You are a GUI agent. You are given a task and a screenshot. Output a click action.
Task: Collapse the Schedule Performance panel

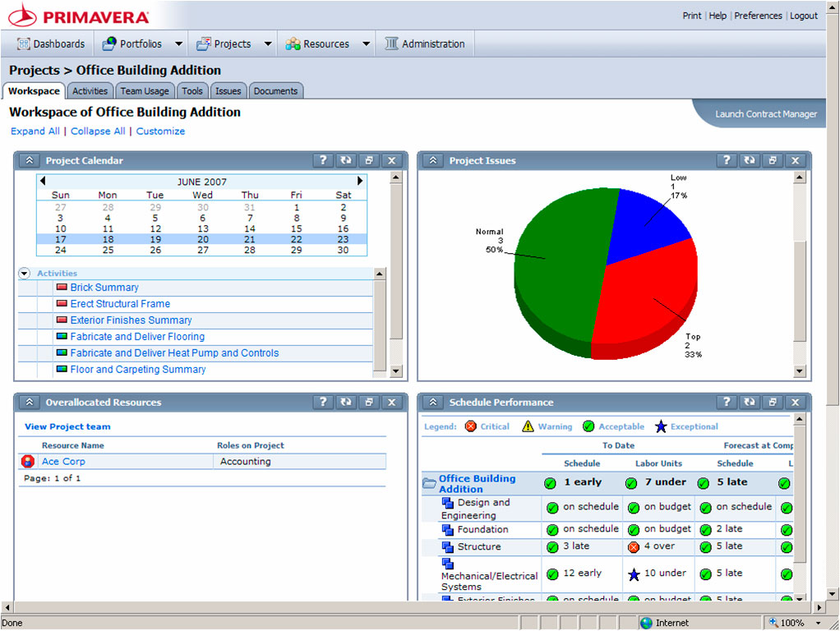(433, 403)
